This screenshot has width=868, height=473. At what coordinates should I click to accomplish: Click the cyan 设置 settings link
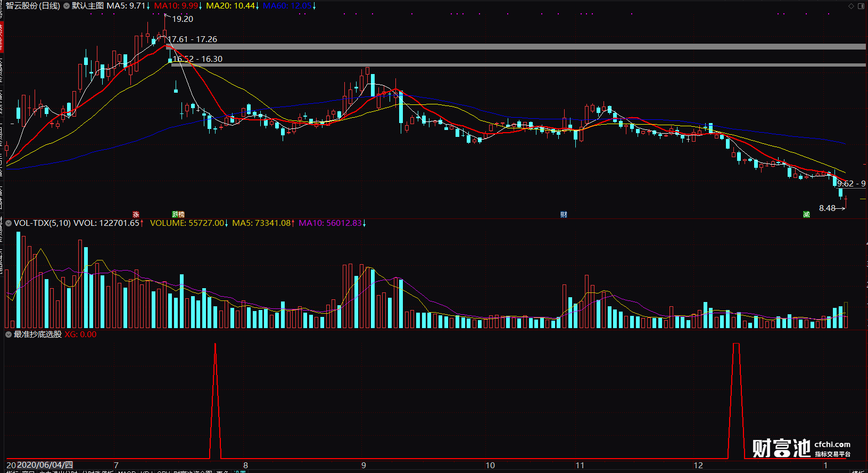pyautogui.click(x=239, y=472)
